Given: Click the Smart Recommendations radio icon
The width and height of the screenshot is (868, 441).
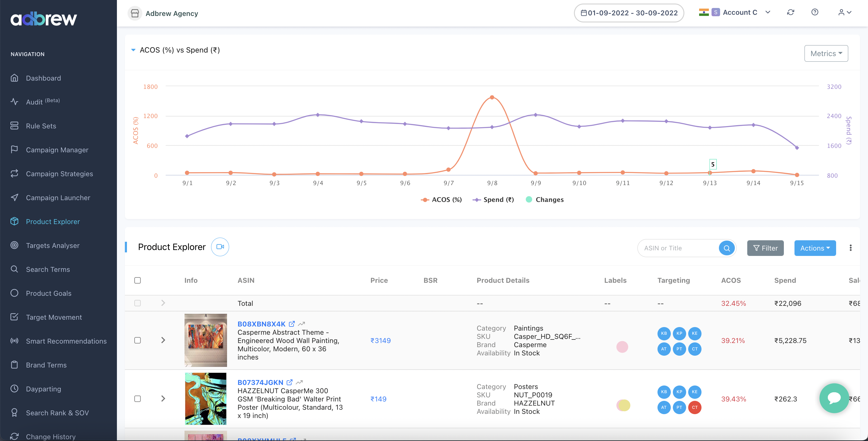Looking at the screenshot, I should 14,341.
